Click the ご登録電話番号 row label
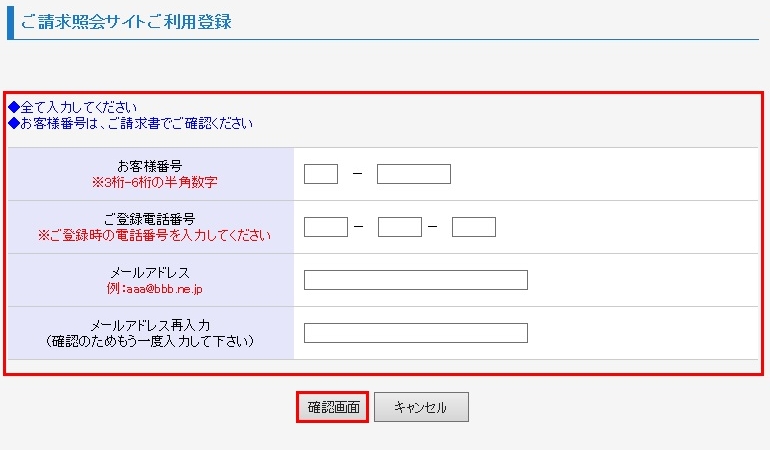This screenshot has height=450, width=770. pyautogui.click(x=150, y=219)
